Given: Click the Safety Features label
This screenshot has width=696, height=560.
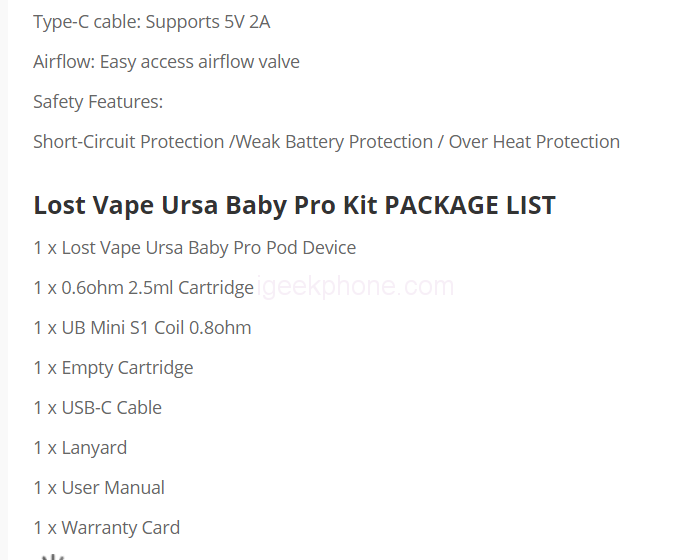Looking at the screenshot, I should 98,101.
